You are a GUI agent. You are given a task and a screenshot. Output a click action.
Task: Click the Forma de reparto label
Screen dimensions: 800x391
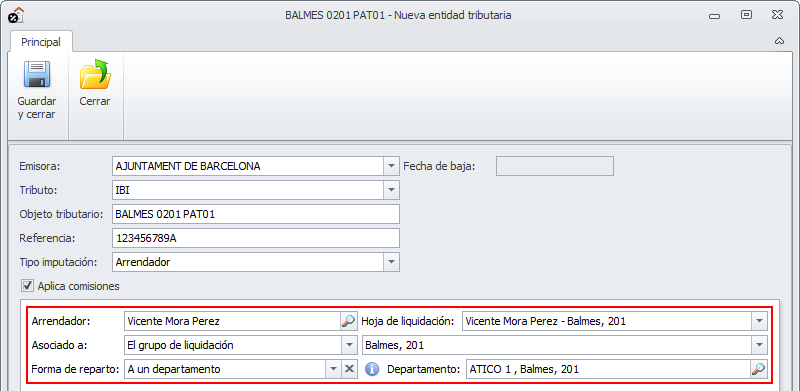76,369
